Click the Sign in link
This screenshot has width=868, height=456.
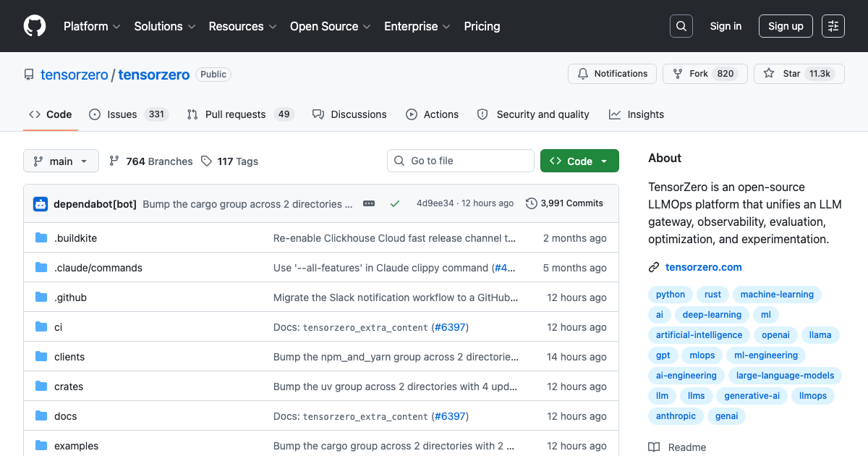(x=726, y=26)
